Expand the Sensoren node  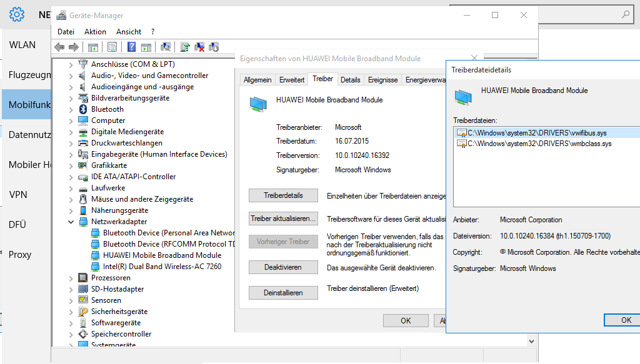(x=71, y=300)
